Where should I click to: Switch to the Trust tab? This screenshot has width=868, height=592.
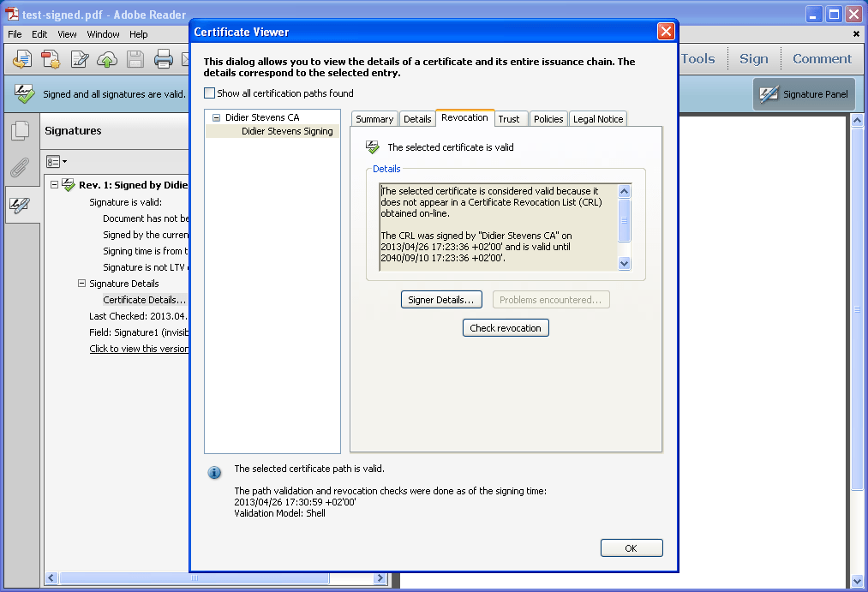(509, 119)
